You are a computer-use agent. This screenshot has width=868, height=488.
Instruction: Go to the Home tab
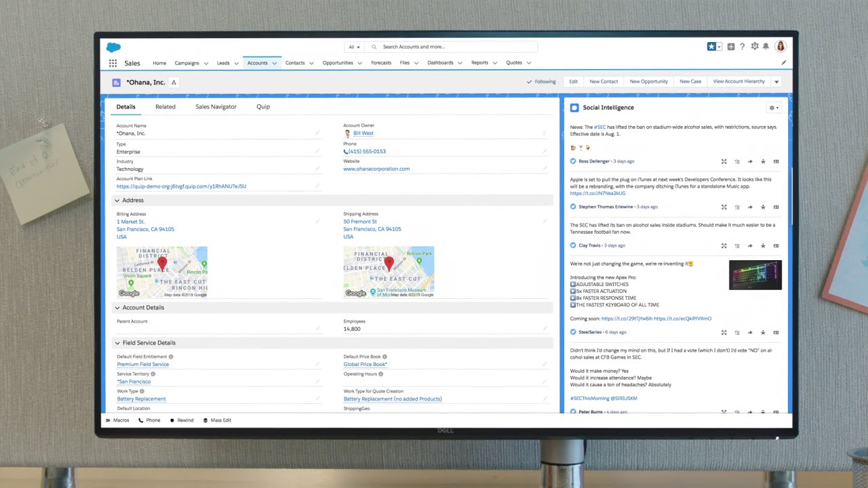[159, 63]
